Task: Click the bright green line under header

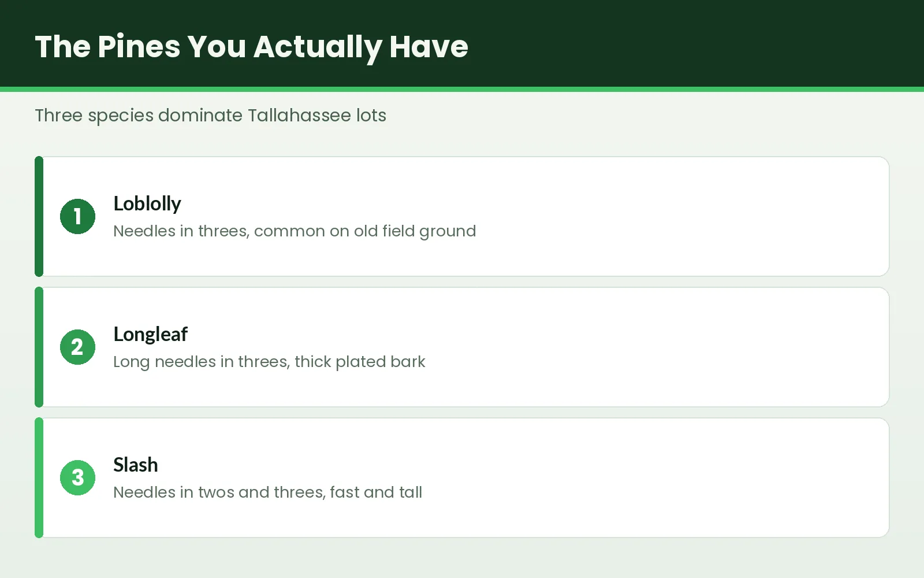Action: click(x=462, y=90)
